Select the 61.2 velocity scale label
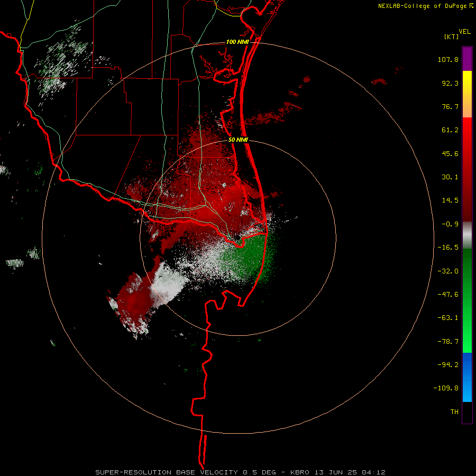The width and height of the screenshot is (476, 476). [450, 130]
